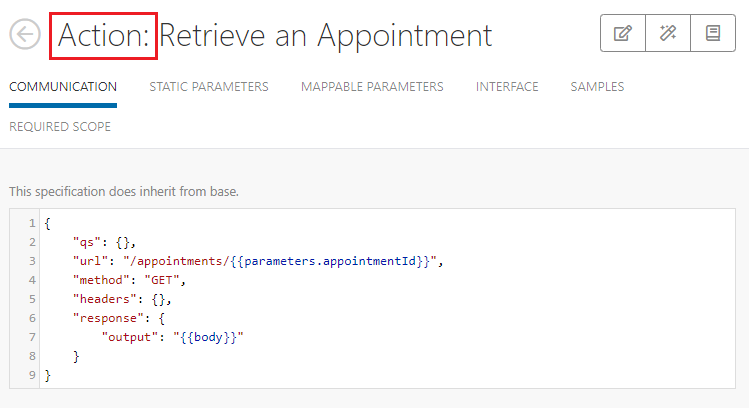The height and width of the screenshot is (408, 749).
Task: Click the edit pencil icon button
Action: 622,34
